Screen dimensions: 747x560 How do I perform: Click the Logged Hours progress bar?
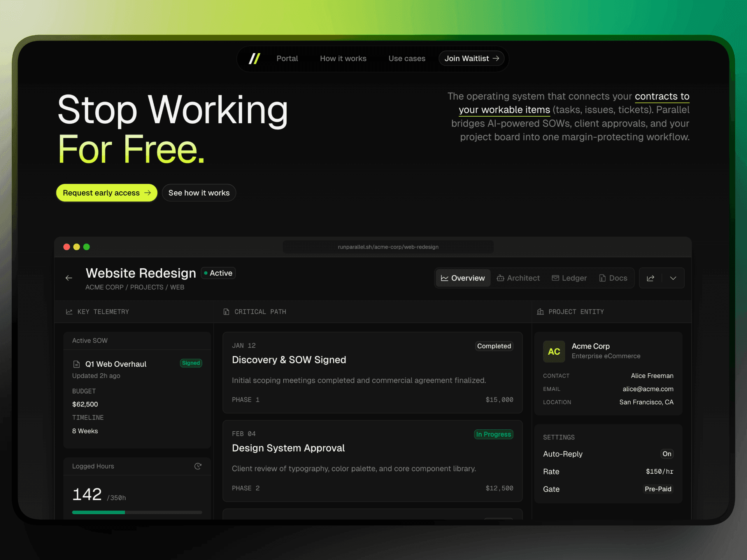point(137,513)
